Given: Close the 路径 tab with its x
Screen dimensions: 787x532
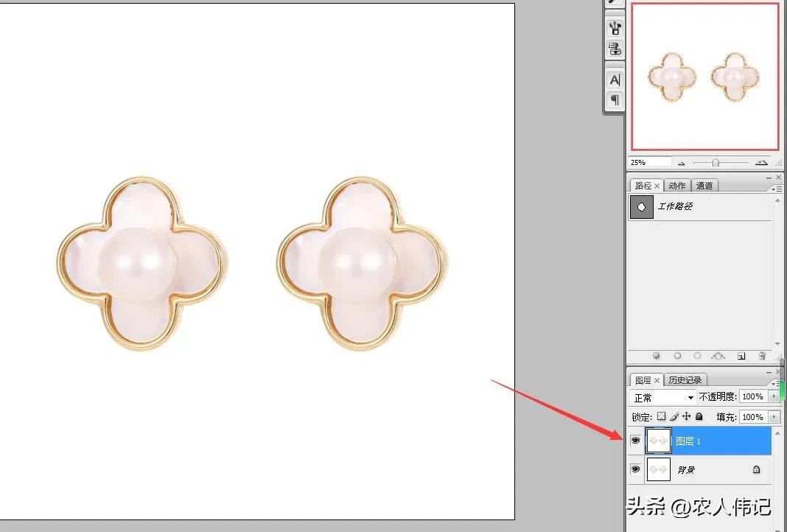Looking at the screenshot, I should (x=657, y=186).
